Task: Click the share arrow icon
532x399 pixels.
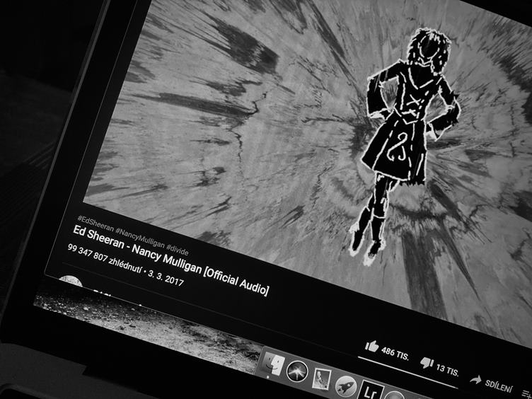Action: (x=475, y=379)
